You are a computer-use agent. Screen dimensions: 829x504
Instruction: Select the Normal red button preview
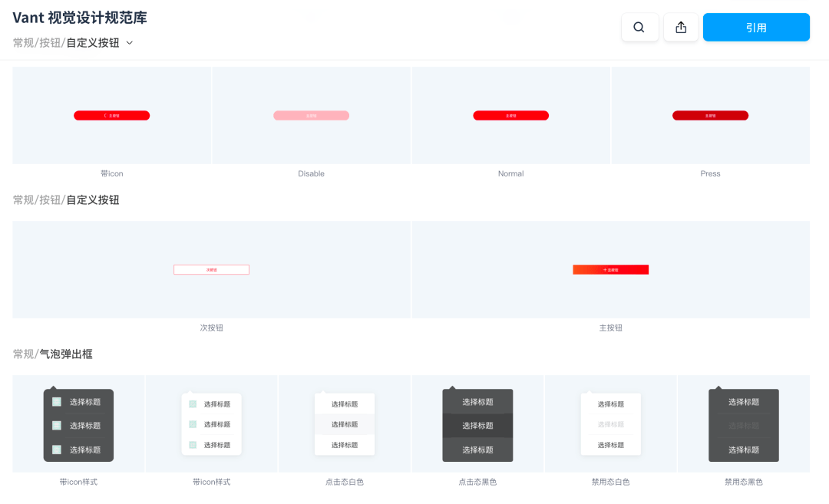click(x=510, y=116)
